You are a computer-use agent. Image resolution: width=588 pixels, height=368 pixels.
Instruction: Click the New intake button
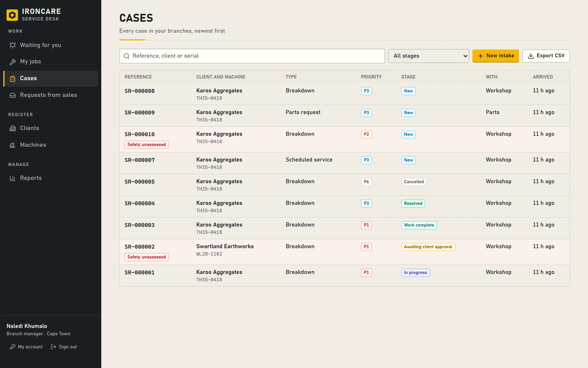[x=496, y=56]
